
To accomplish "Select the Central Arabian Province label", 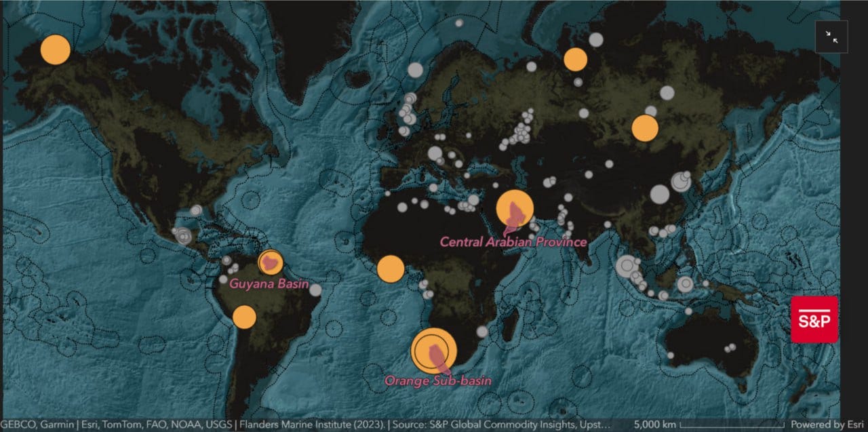I will (513, 241).
